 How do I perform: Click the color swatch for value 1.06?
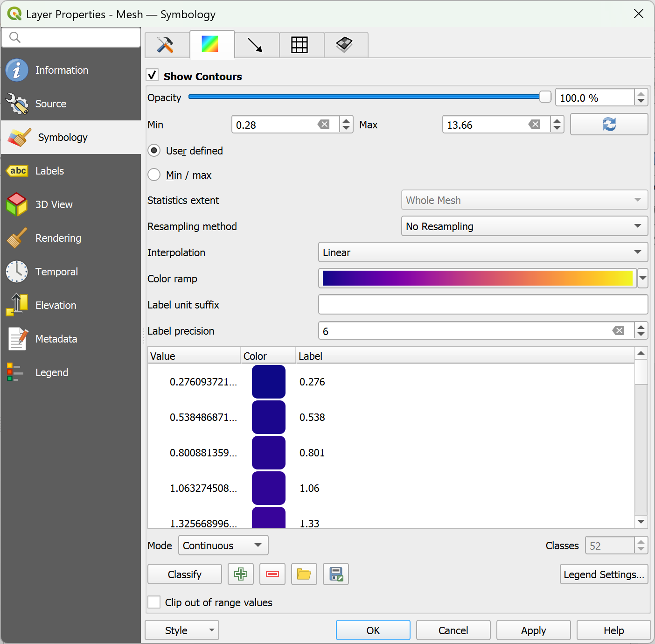click(269, 488)
